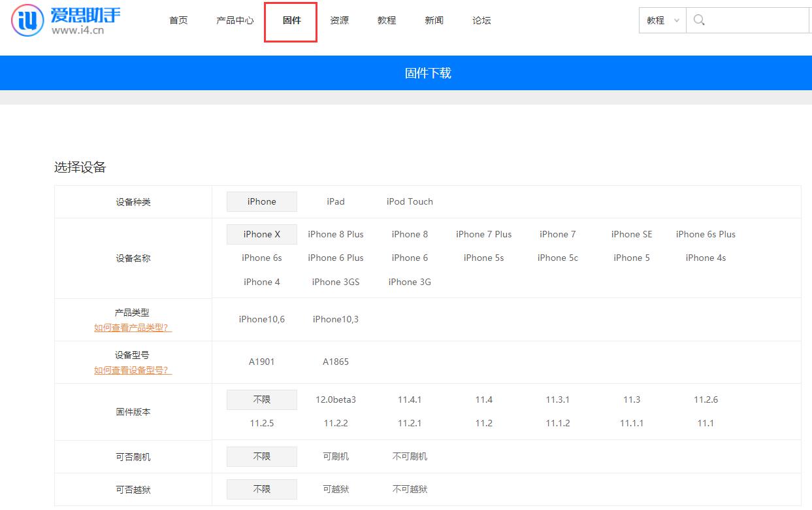Choose product type iPhone10,3
The image size is (812, 510).
tap(335, 319)
